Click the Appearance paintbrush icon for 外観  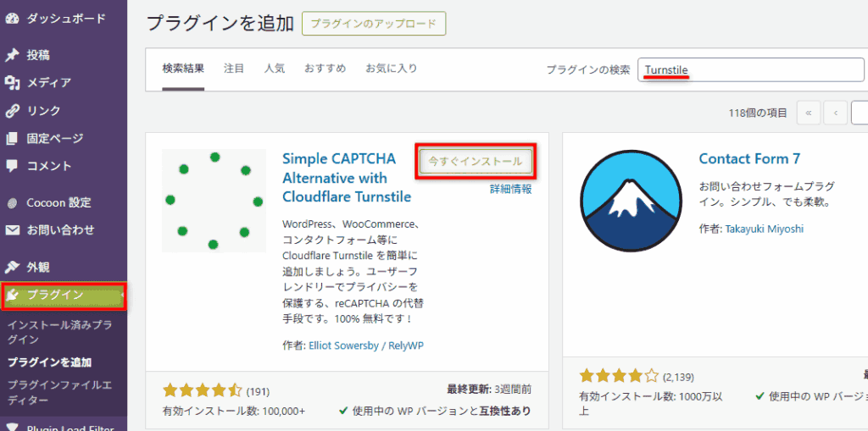click(12, 268)
